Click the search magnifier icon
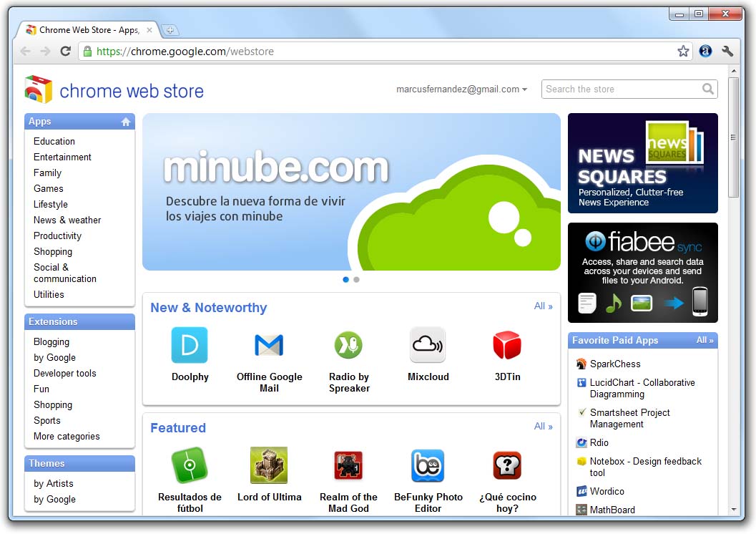The height and width of the screenshot is (534, 756). coord(708,89)
